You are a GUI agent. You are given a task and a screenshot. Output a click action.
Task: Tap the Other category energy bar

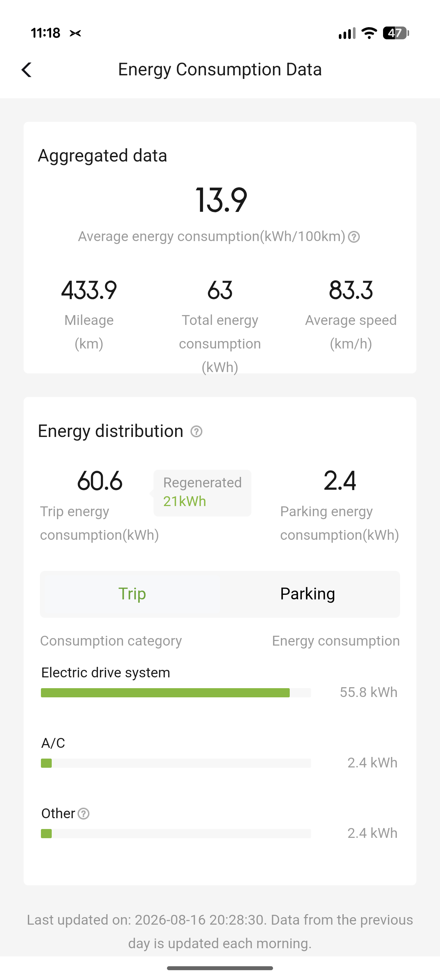click(x=176, y=834)
